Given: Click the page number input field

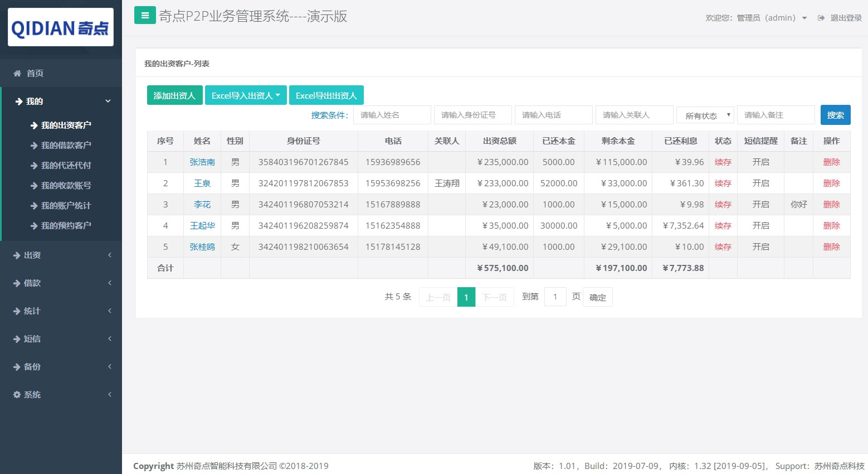Looking at the screenshot, I should [x=555, y=297].
